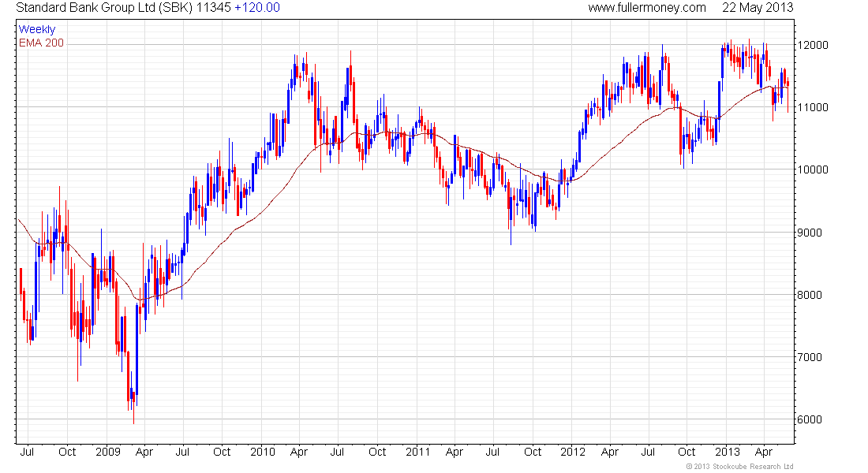Click the 'Apr' label just after 2009
Screen dimensions: 868x473
(x=144, y=452)
